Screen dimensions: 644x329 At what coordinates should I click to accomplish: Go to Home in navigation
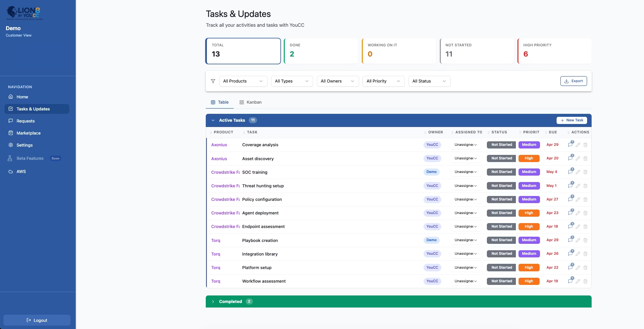37,97
